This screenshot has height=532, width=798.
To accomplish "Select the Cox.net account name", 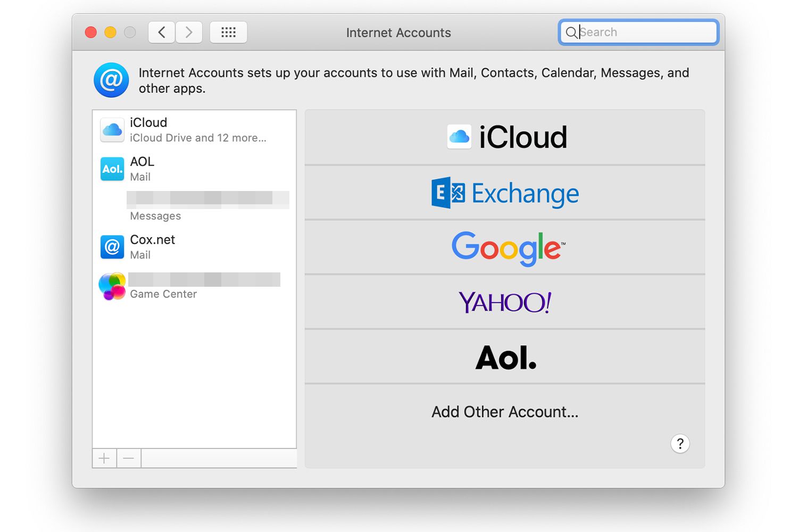I will pyautogui.click(x=153, y=240).
